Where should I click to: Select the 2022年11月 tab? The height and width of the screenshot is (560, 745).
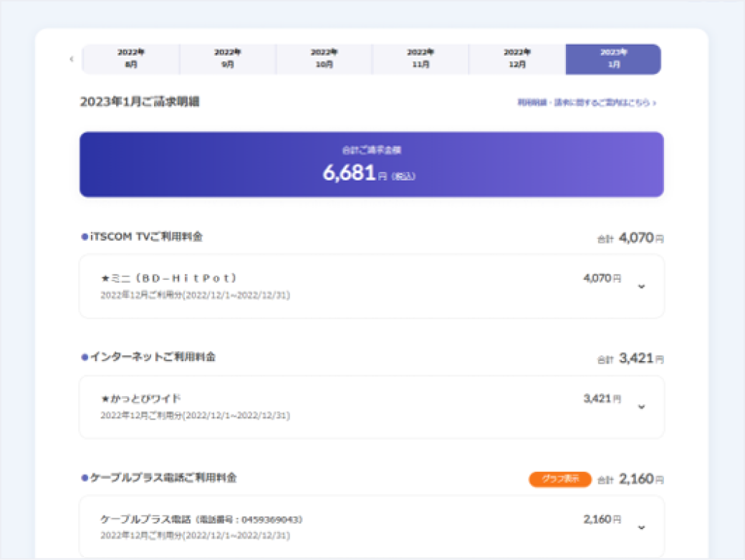coord(420,59)
